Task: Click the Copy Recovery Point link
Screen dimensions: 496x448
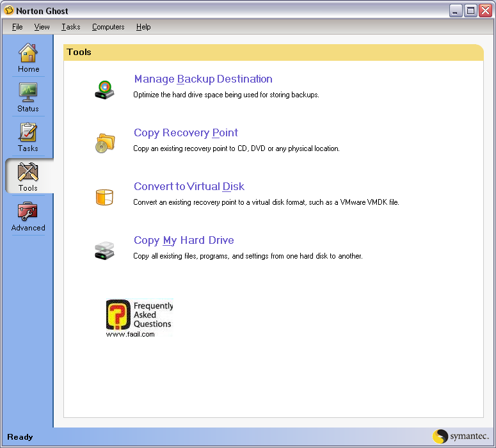Action: 186,133
